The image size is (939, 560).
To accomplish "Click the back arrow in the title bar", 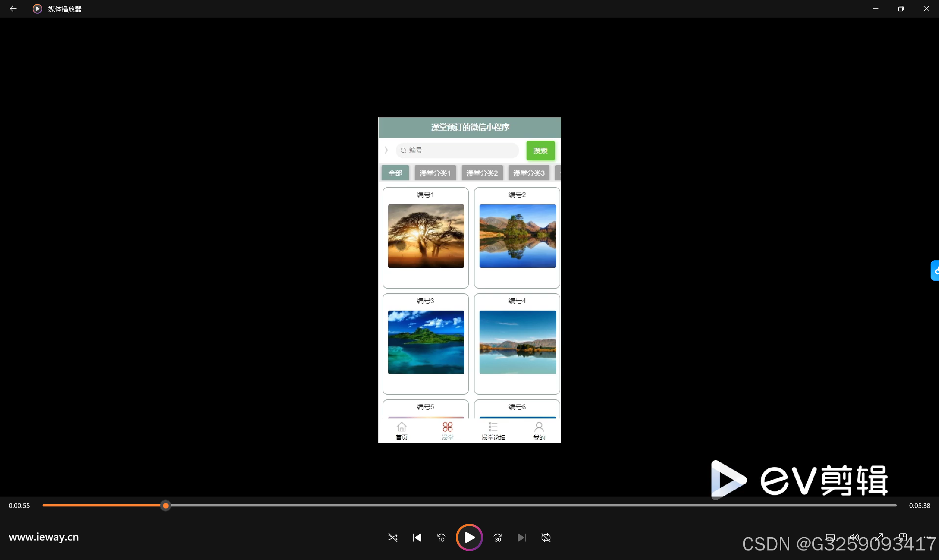I will pos(13,9).
